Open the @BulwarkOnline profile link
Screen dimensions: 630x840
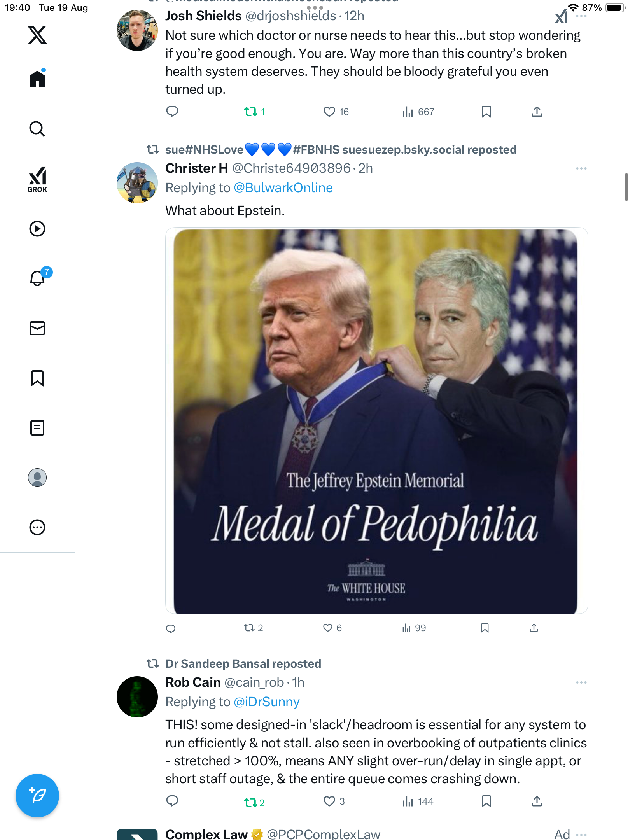pyautogui.click(x=283, y=188)
